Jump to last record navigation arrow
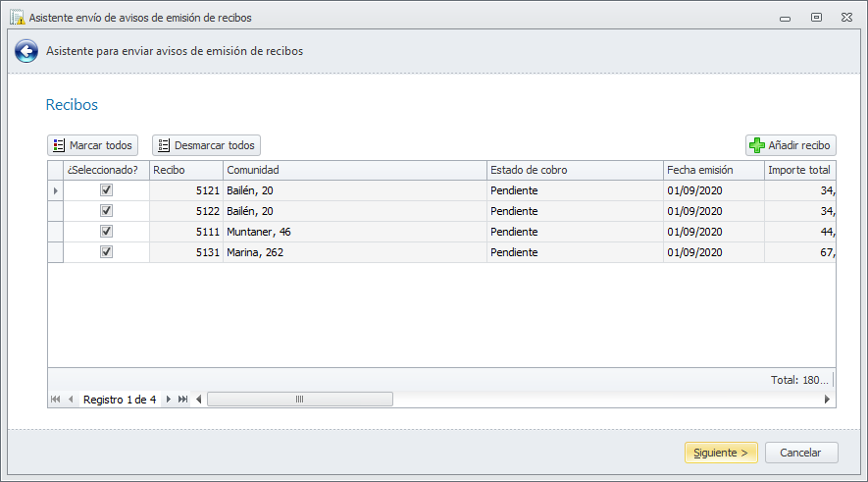This screenshot has height=482, width=868. point(183,400)
